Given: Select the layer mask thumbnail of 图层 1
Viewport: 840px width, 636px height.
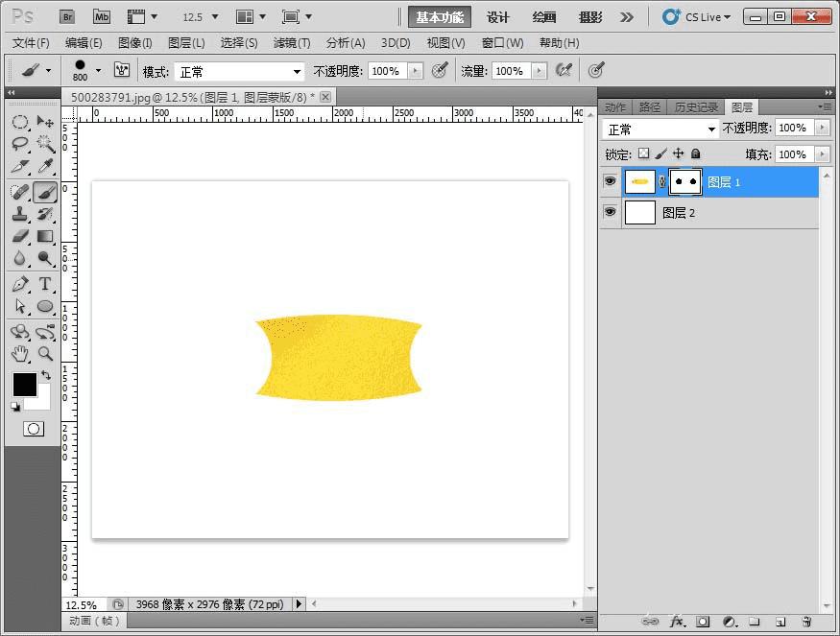Looking at the screenshot, I should click(x=684, y=181).
